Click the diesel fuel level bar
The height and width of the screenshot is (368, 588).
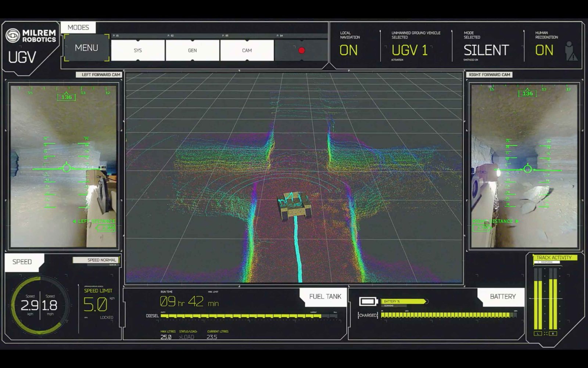(x=249, y=316)
